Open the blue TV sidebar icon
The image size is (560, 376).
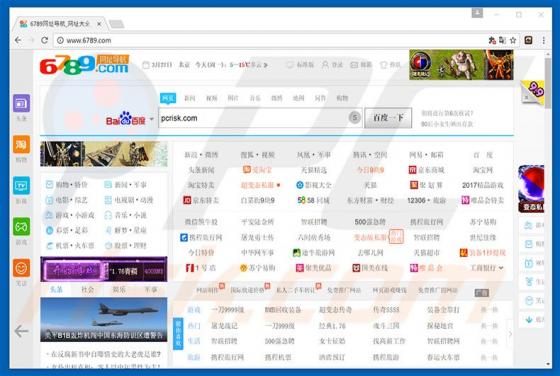(21, 186)
